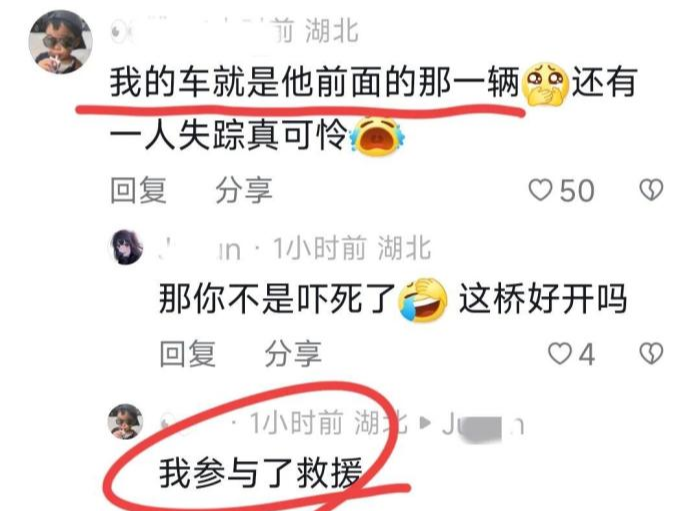The image size is (700, 511).
Task: Share the 那你不是吓死了 comment
Action: point(293,354)
